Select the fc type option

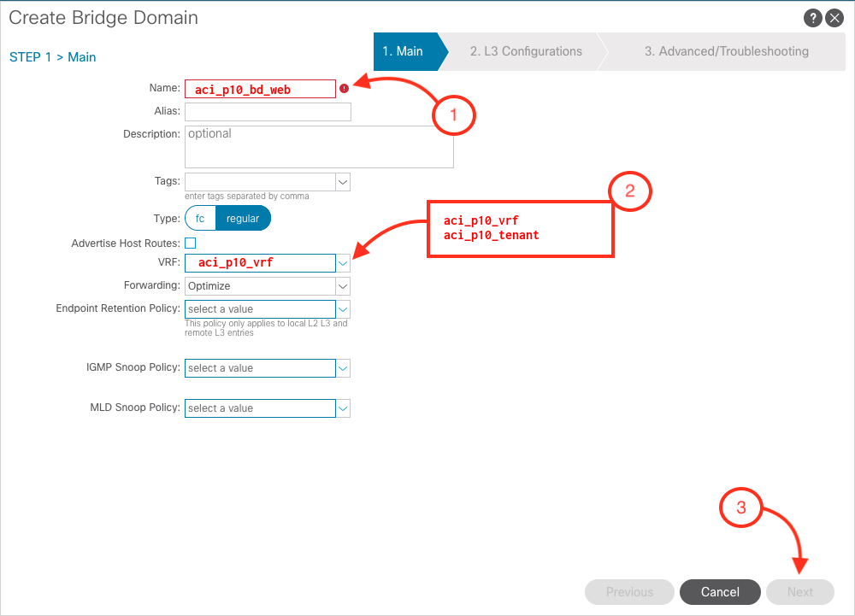[200, 218]
